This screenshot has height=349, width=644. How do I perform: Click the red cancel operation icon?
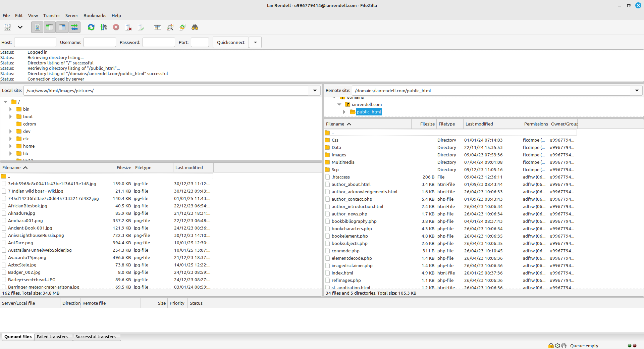pos(116,27)
